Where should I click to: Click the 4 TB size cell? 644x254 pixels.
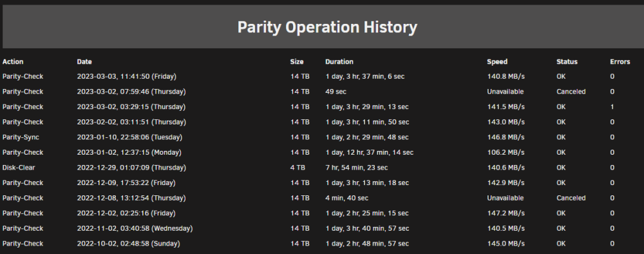[298, 168]
